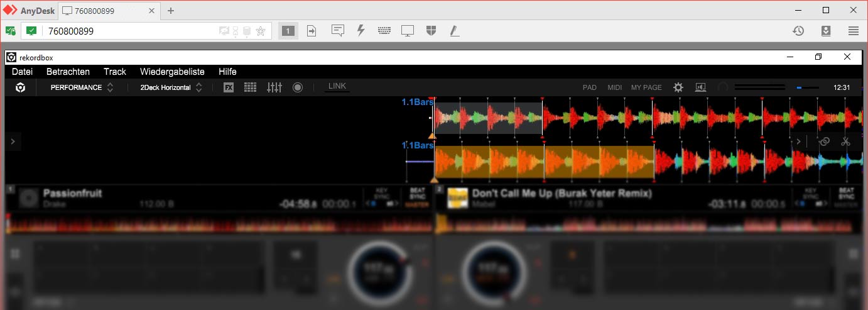
Task: Open the PERFORMANCE mode dropdown
Action: coord(82,87)
